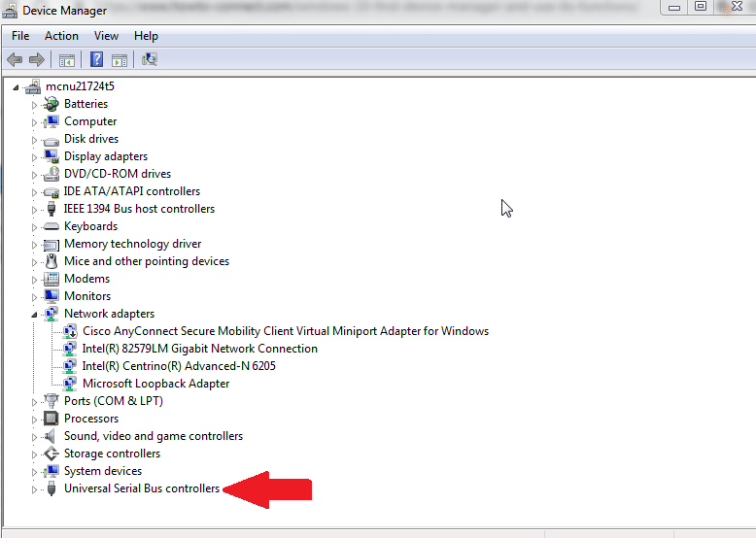This screenshot has height=538, width=756.
Task: Open the blue Help question-mark toolbar icon
Action: 96,59
